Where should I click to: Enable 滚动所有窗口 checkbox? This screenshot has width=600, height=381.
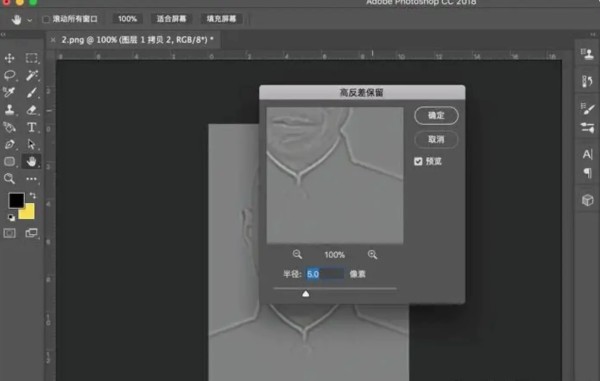46,19
